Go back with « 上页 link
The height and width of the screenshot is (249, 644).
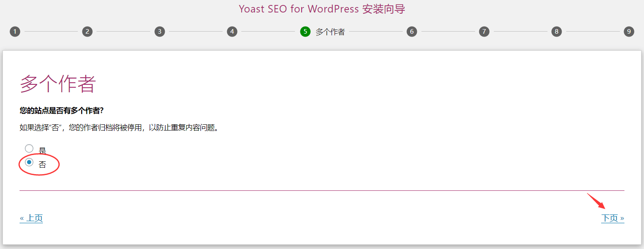pyautogui.click(x=31, y=218)
